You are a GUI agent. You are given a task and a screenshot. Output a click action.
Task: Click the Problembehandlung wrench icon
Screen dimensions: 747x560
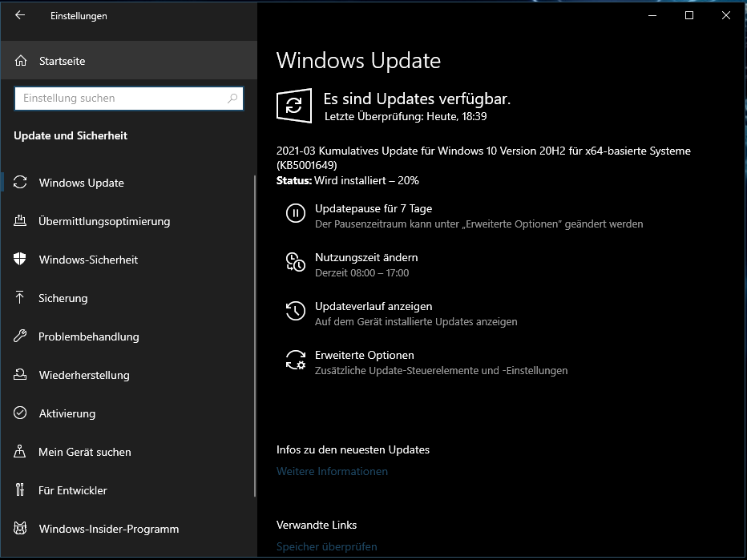point(20,336)
